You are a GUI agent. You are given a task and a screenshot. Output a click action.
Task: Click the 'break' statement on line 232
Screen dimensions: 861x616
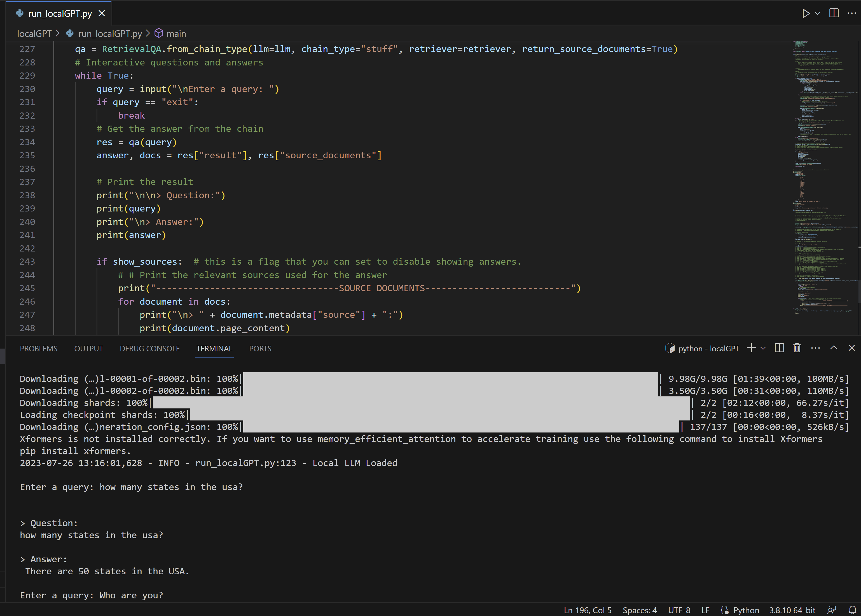point(131,115)
